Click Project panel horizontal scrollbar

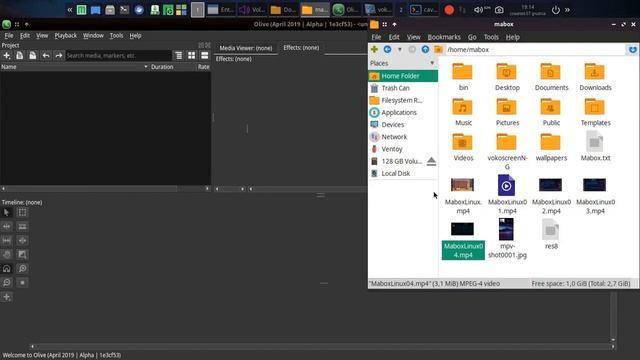point(105,189)
